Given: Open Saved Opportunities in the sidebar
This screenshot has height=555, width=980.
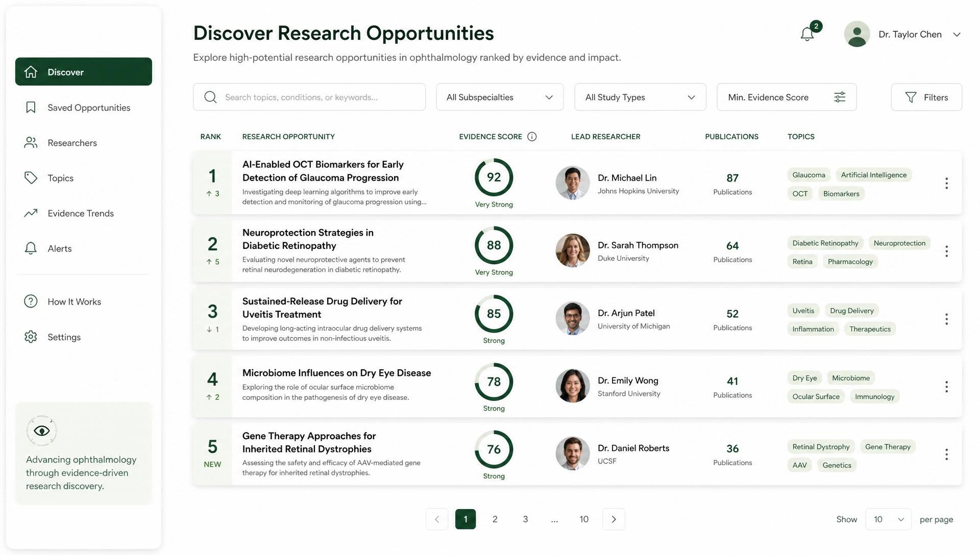Looking at the screenshot, I should 84,108.
